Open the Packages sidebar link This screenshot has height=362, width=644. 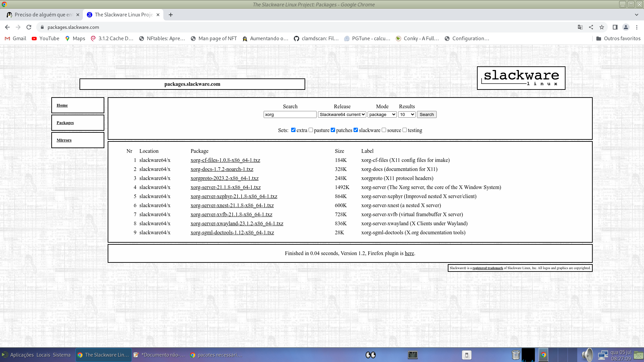pos(65,123)
